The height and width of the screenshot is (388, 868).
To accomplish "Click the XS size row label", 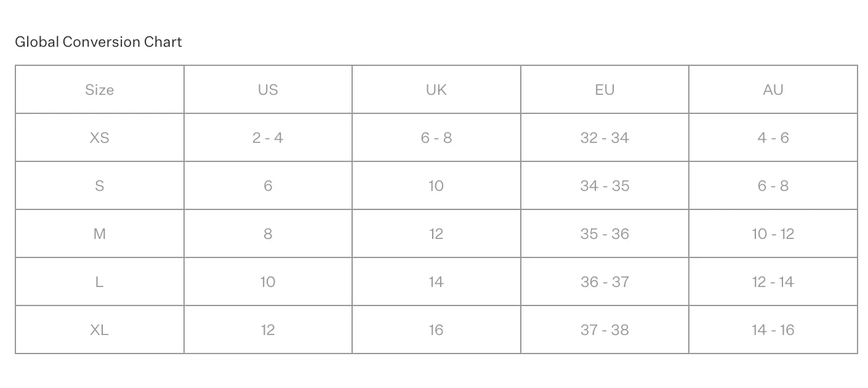I will click(x=100, y=138).
